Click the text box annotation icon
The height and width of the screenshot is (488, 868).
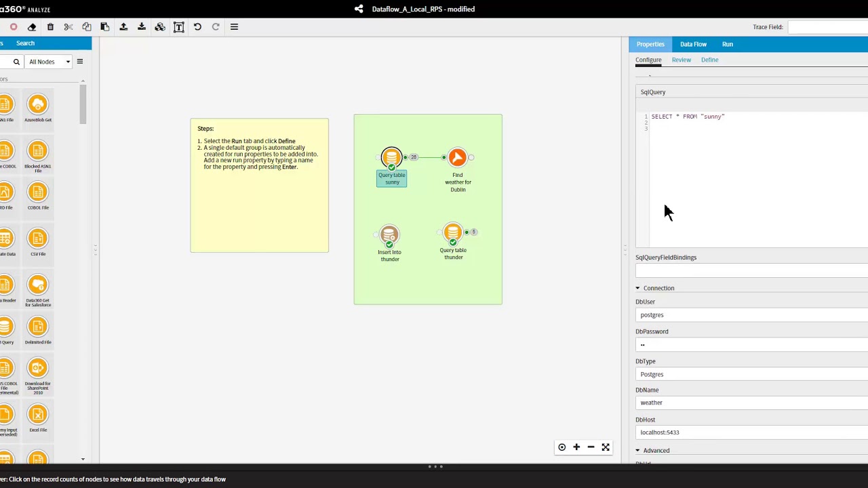(x=179, y=27)
